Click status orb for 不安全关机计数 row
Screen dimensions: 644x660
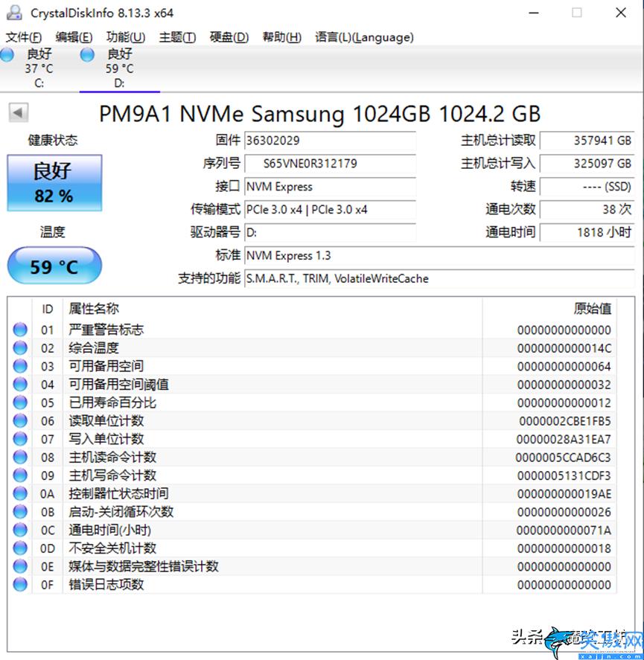20,548
